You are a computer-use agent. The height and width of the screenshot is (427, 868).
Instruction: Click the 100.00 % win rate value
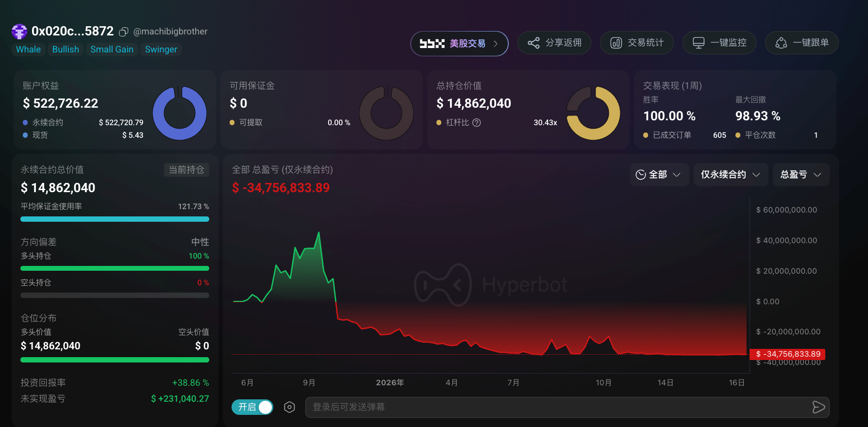tap(669, 116)
